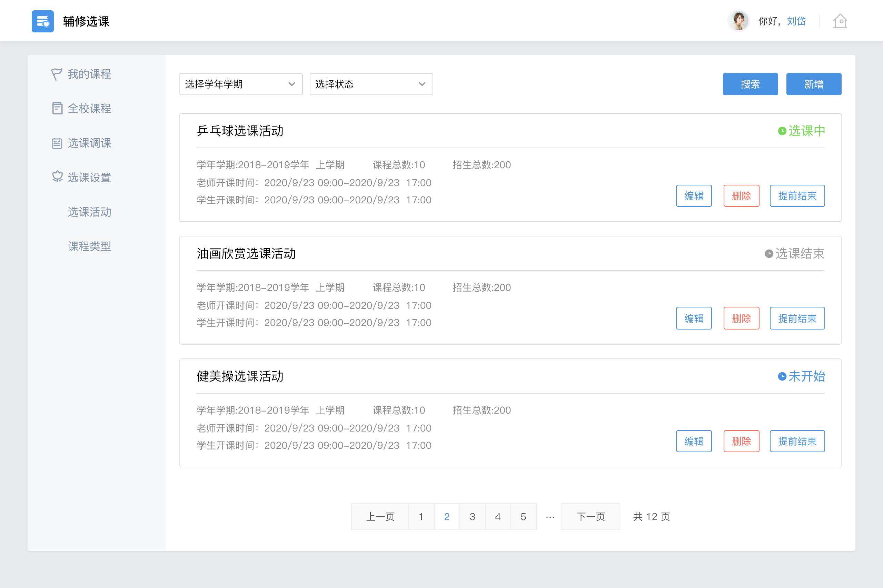883x588 pixels.
Task: Open the 选择学年学期 dropdown
Action: click(x=240, y=84)
